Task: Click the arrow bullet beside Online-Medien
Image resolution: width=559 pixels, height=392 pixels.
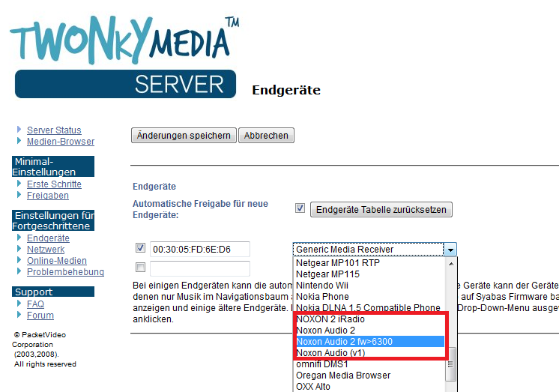Action: [x=19, y=259]
